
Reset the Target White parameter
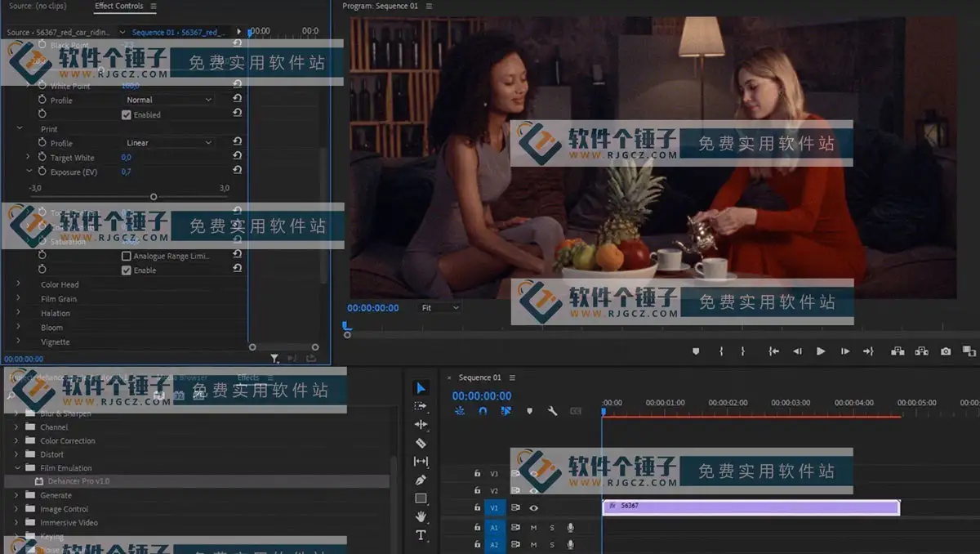(x=237, y=156)
